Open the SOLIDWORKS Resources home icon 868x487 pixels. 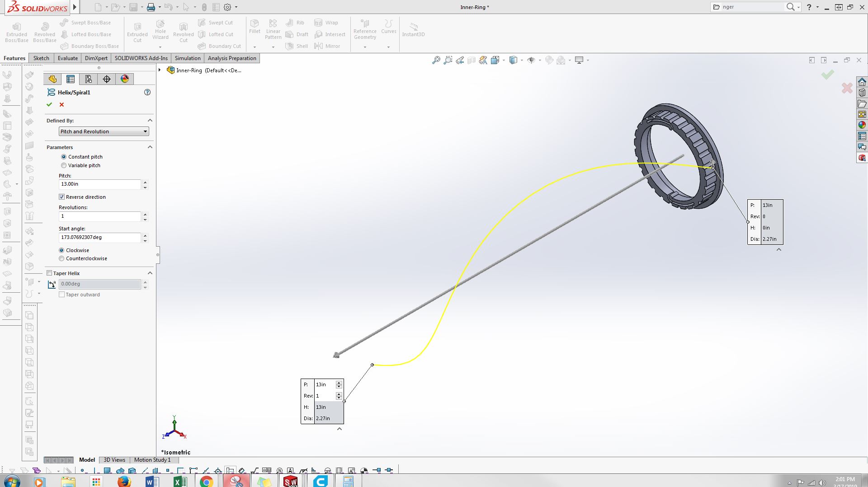point(862,82)
